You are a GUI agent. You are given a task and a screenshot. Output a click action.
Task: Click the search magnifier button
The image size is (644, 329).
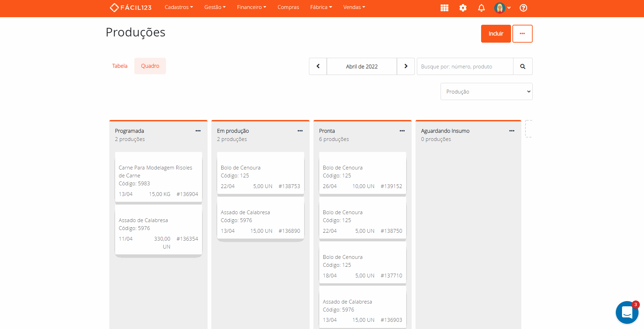click(522, 66)
